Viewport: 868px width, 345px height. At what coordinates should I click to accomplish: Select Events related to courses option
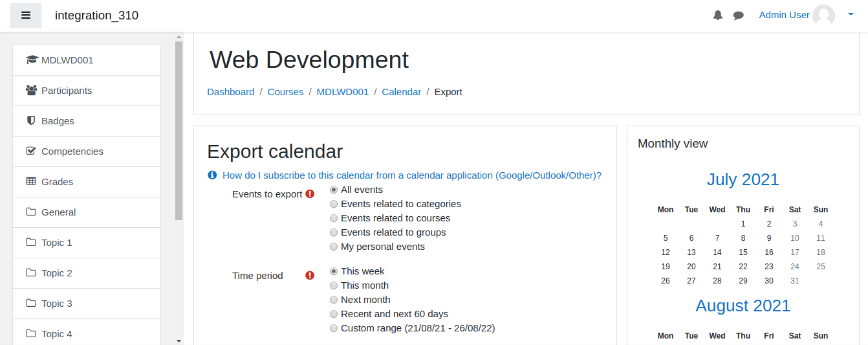click(334, 218)
